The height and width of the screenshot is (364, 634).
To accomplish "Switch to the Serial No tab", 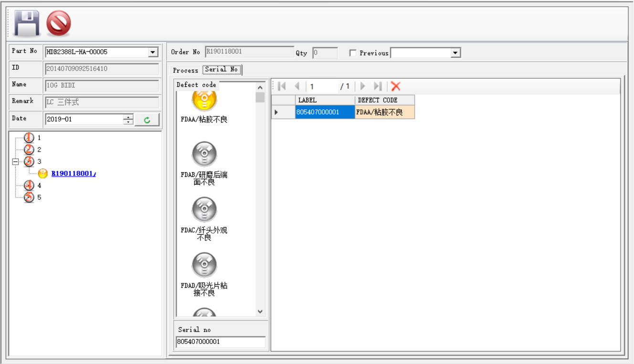I will tap(222, 70).
